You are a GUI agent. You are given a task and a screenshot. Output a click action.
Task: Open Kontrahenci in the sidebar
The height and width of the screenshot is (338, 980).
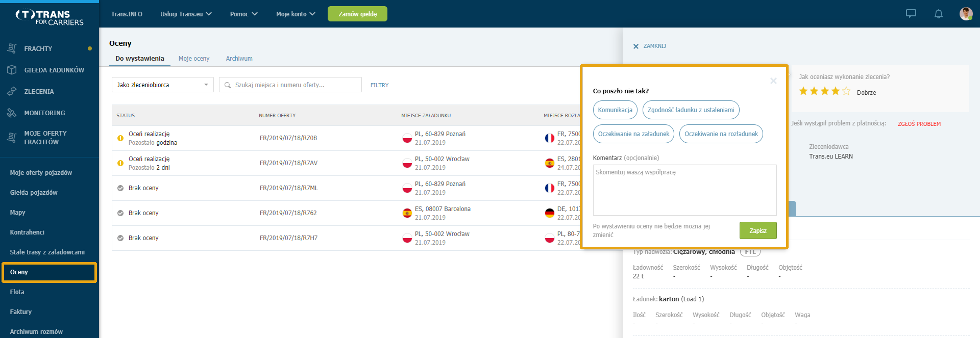tap(27, 232)
